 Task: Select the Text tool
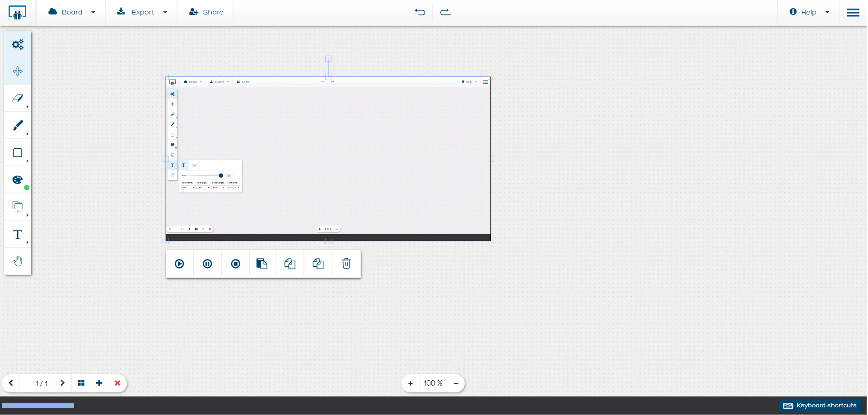tap(18, 234)
